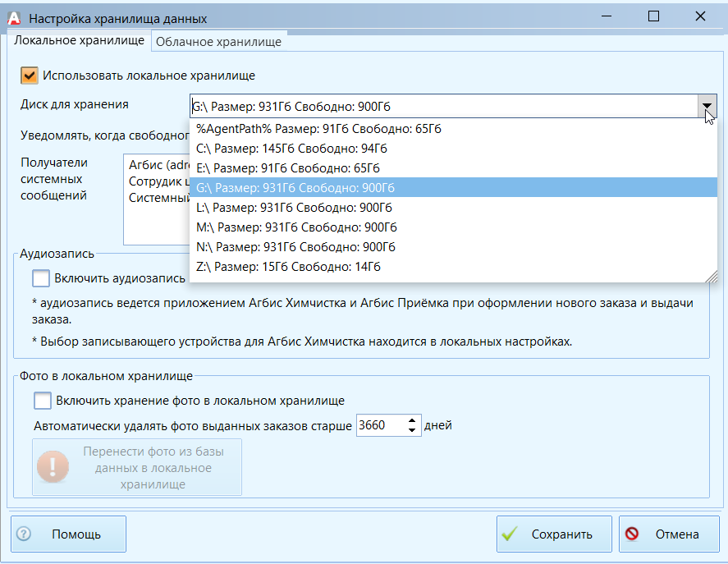Choose disk E:\ 91Гб in the list

click(453, 167)
